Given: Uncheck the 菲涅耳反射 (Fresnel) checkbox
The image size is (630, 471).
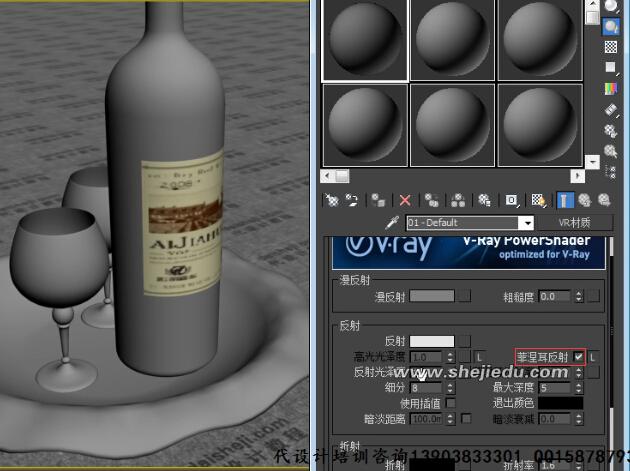Looking at the screenshot, I should point(579,356).
